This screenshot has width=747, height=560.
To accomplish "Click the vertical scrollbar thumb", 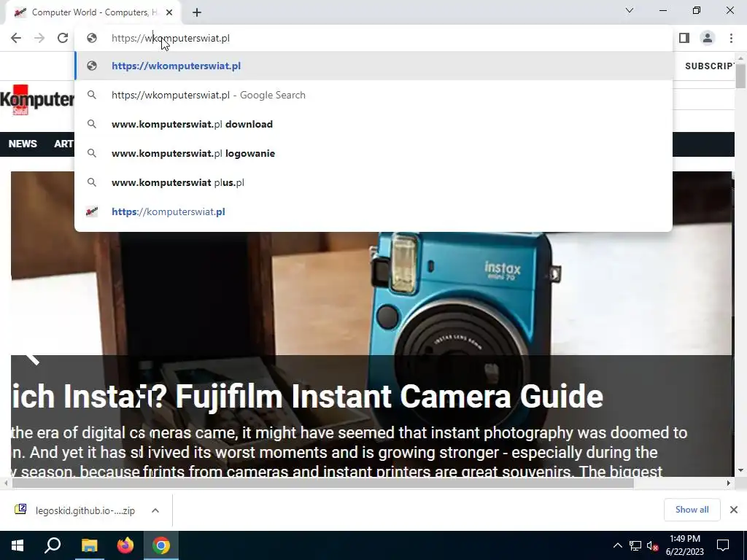I will 740,76.
